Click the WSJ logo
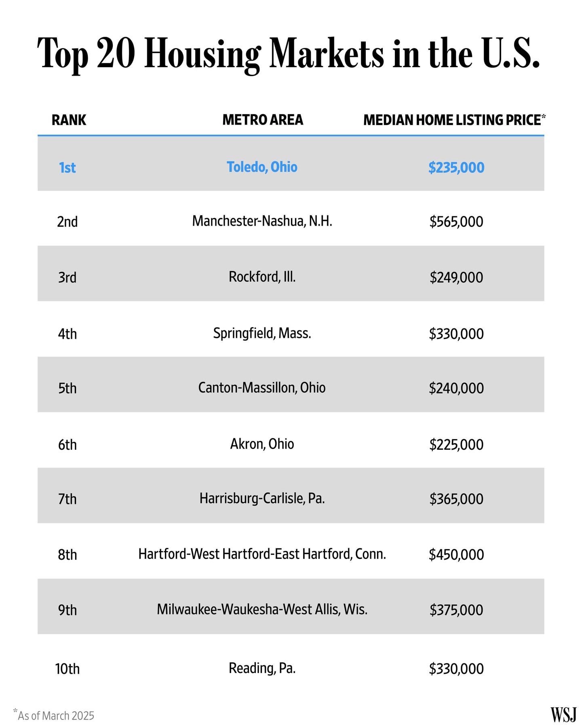 pyautogui.click(x=563, y=715)
